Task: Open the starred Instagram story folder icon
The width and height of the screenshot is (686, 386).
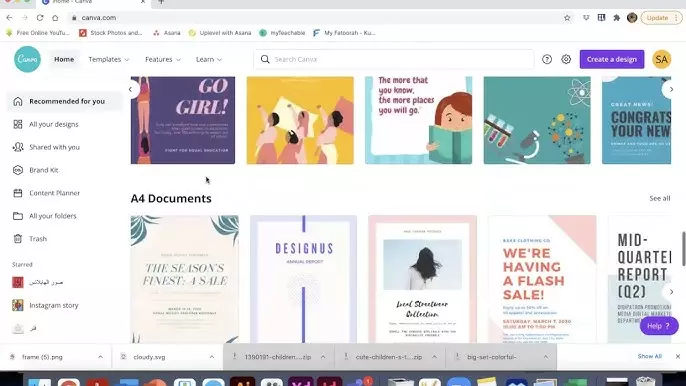Action: coord(18,305)
